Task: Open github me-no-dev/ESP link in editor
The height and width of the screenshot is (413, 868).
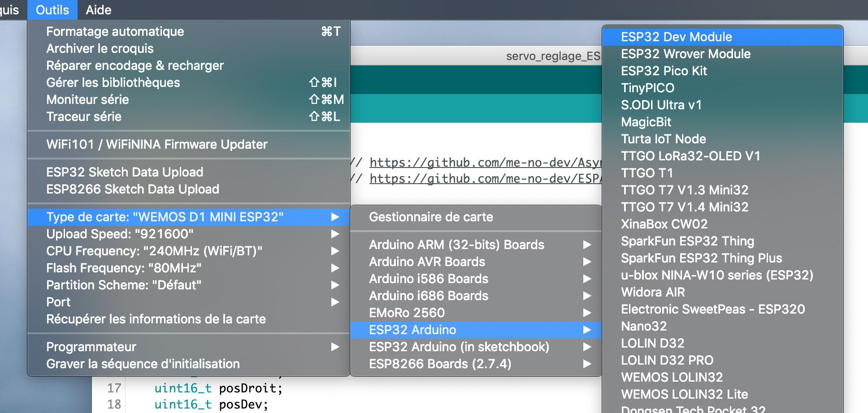Action: (485, 179)
